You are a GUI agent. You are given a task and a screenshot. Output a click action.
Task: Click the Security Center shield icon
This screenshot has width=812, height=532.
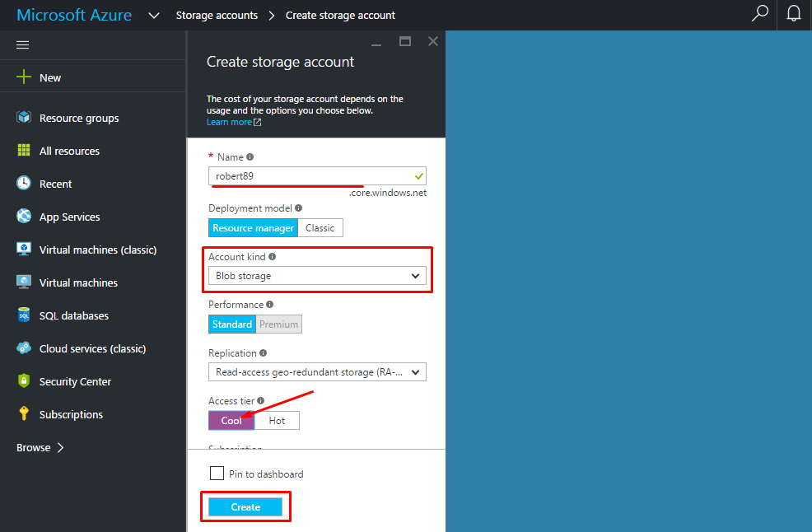click(x=24, y=381)
